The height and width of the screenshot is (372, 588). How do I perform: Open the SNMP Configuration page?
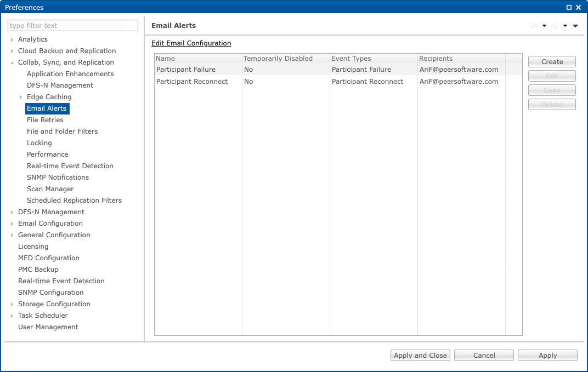(51, 293)
